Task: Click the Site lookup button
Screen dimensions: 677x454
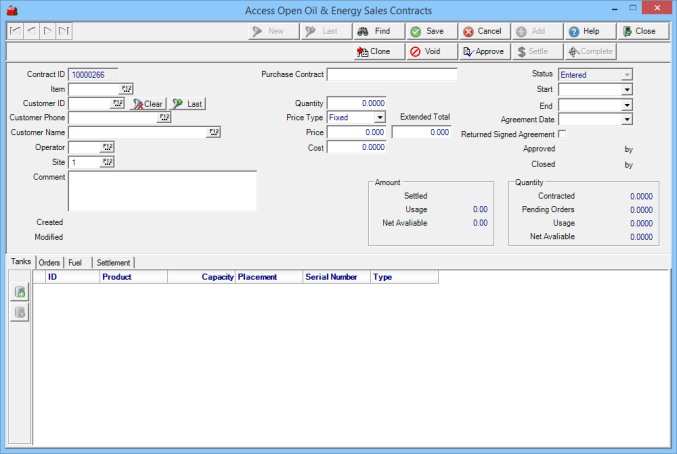Action: pyautogui.click(x=108, y=162)
